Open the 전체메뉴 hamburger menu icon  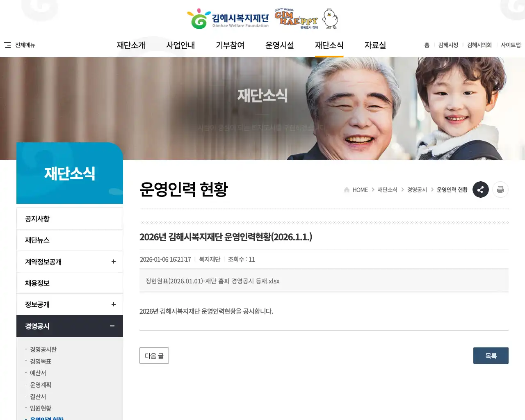tap(7, 45)
